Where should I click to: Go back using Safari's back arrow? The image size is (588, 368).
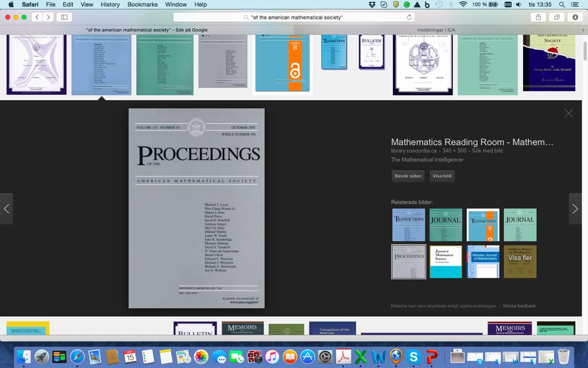[x=37, y=17]
